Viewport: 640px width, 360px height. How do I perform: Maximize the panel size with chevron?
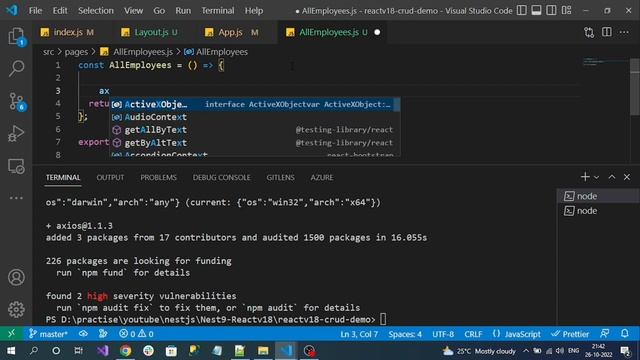(x=611, y=177)
